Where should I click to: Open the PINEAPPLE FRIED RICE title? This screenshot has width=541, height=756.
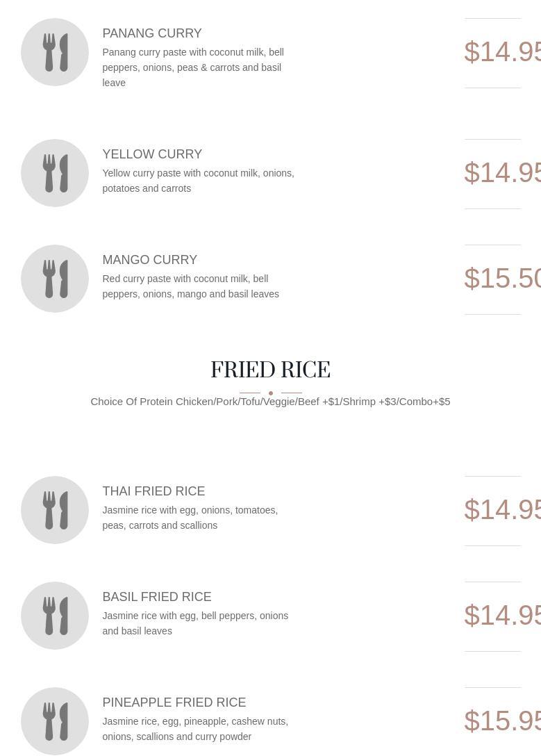coord(174,702)
